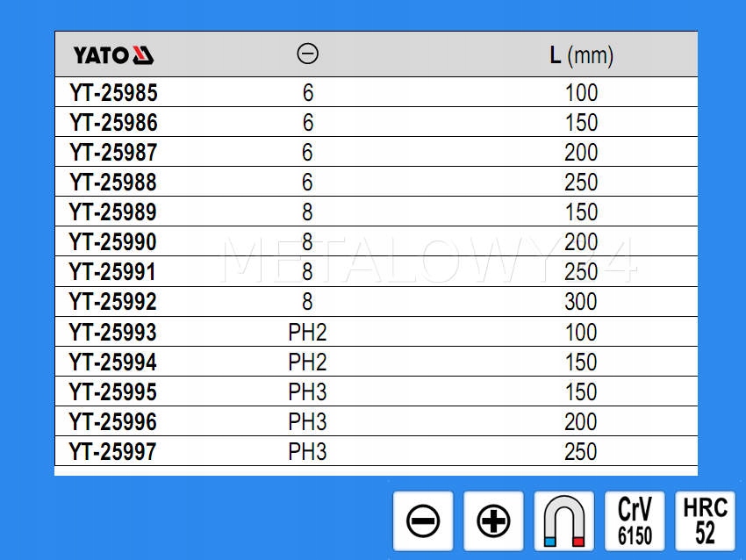Select model YT-25993
This screenshot has height=560, width=746.
click(113, 332)
